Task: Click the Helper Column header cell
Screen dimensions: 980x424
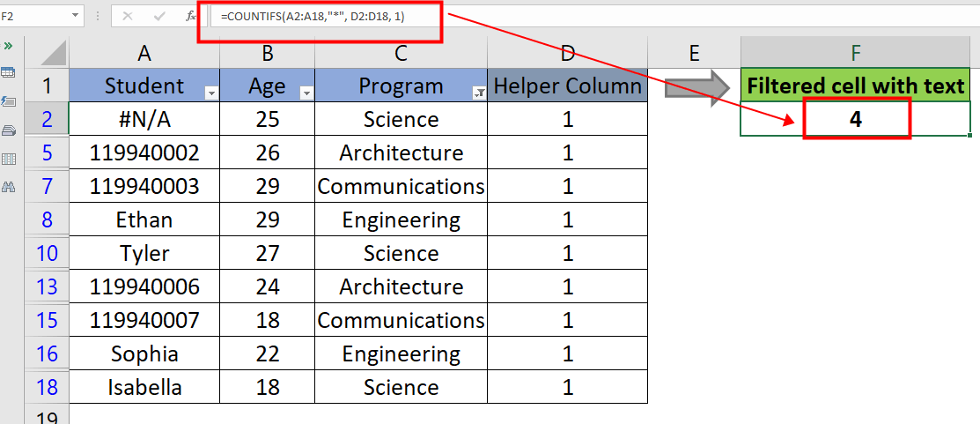Action: (567, 86)
